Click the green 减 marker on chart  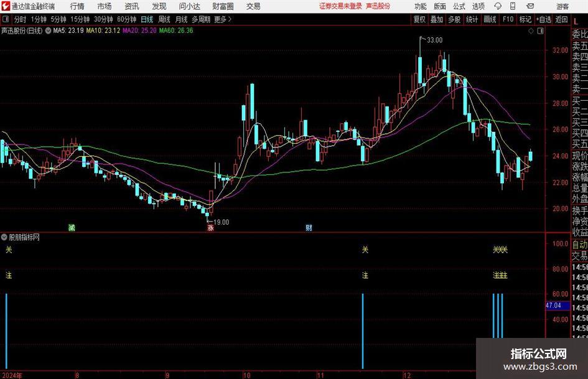point(72,227)
